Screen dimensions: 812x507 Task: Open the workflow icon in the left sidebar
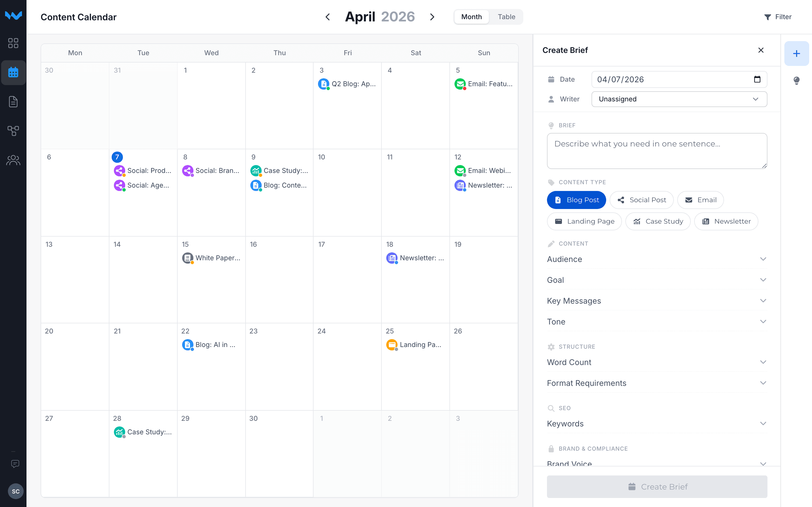pyautogui.click(x=14, y=131)
